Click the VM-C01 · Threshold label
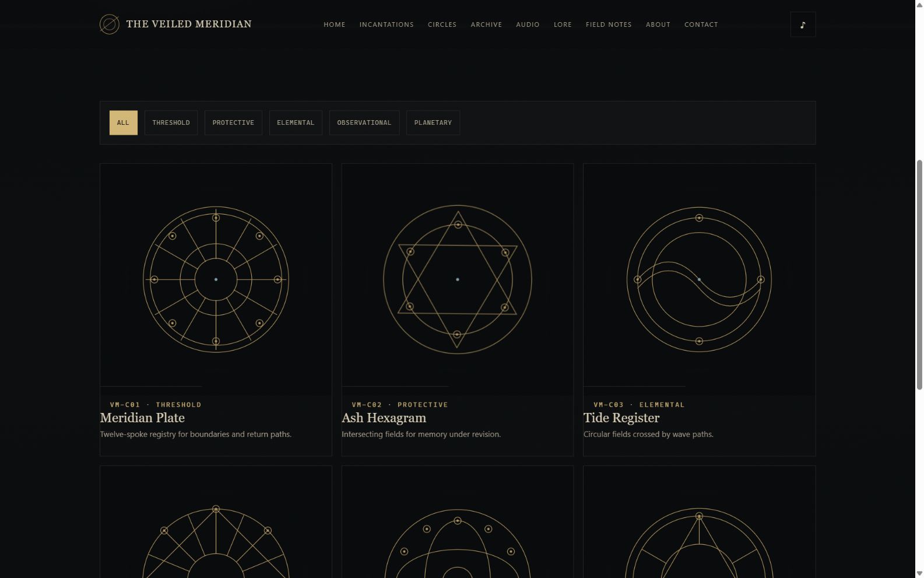Viewport: 924px width, 578px height. 156,404
